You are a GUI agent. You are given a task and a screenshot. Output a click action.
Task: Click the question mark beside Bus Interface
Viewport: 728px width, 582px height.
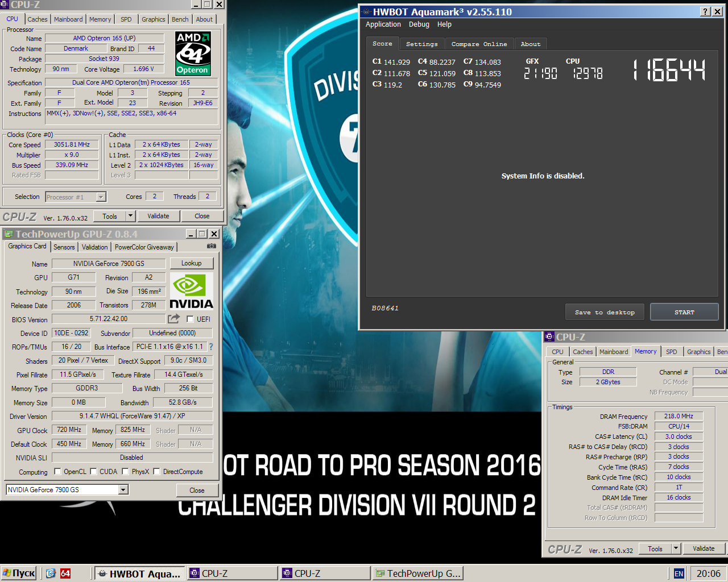211,347
